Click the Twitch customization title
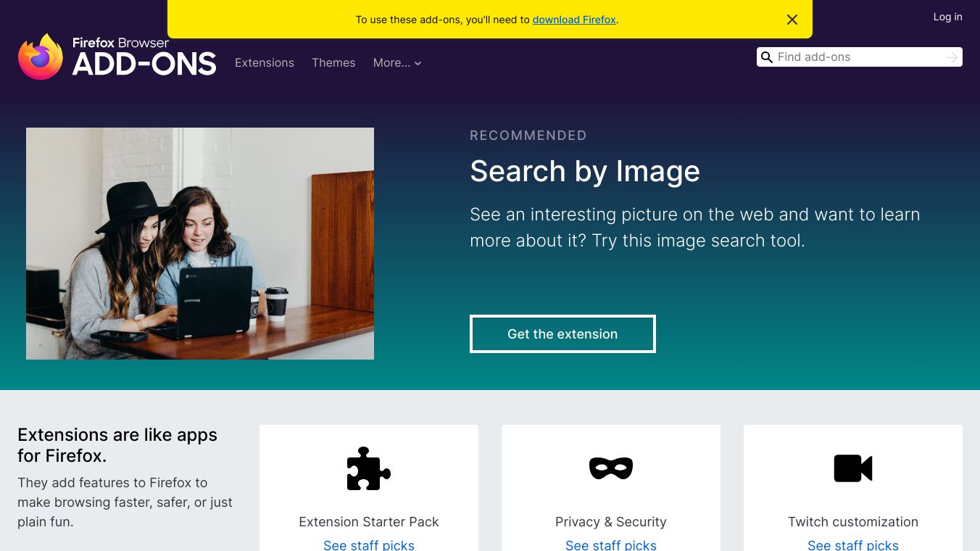Screen dimensions: 980x551 click(x=853, y=522)
